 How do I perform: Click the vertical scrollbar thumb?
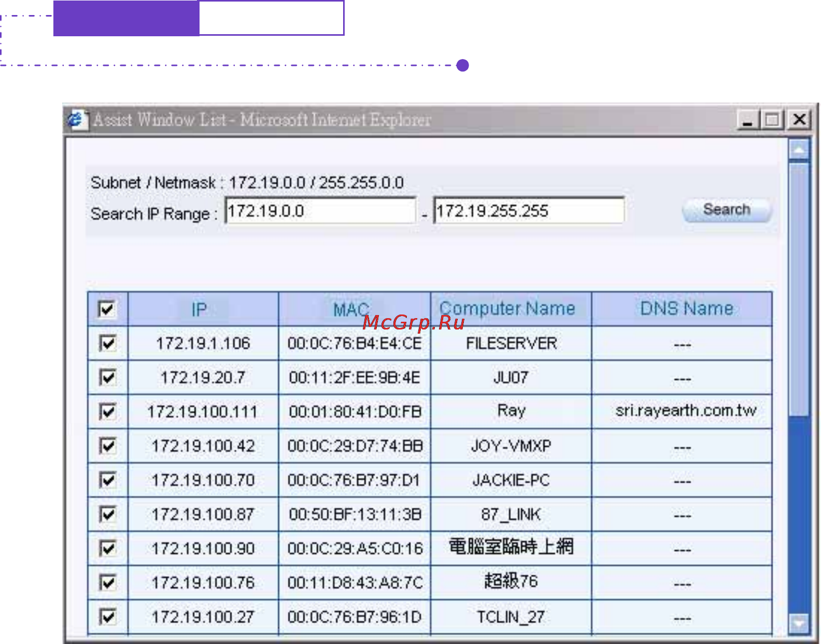(799, 289)
